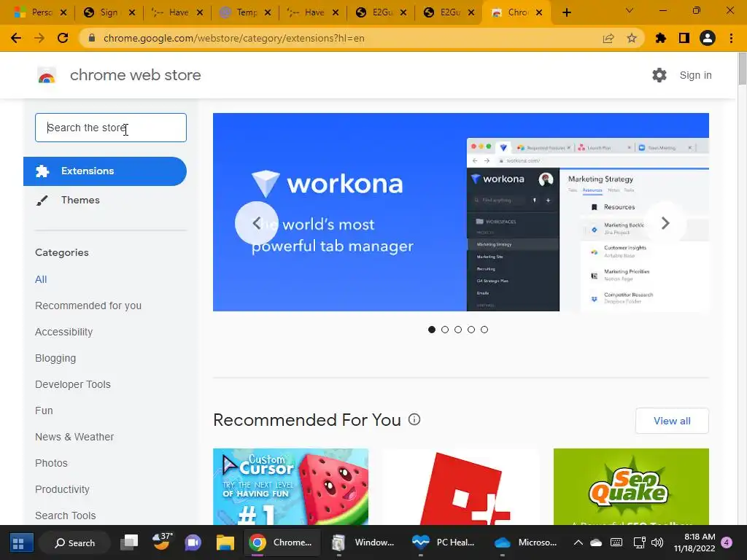747x560 pixels.
Task: Choose the Search Tools category
Action: coord(65,516)
